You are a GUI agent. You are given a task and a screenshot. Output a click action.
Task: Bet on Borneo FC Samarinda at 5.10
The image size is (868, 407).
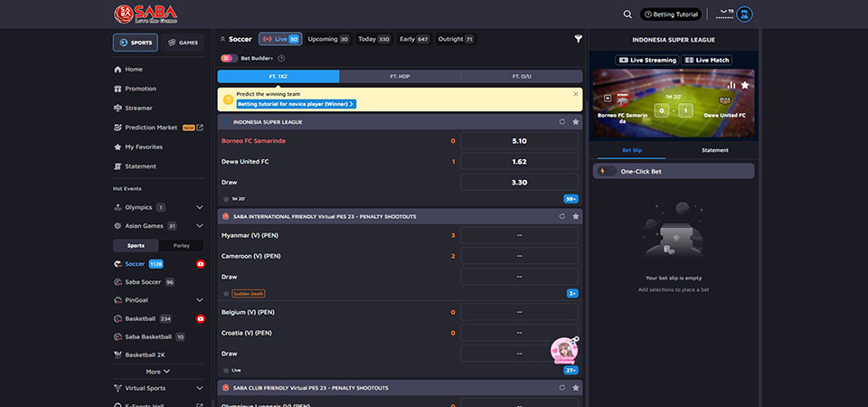point(519,141)
